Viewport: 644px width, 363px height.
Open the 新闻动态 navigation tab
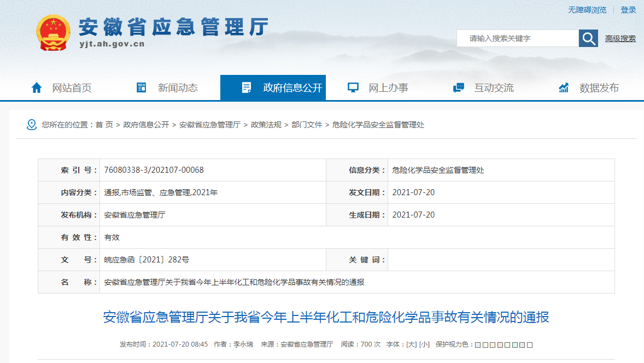point(178,88)
